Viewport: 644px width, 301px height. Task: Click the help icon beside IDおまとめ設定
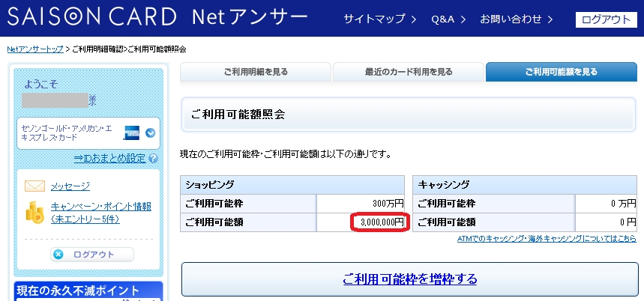[x=154, y=159]
